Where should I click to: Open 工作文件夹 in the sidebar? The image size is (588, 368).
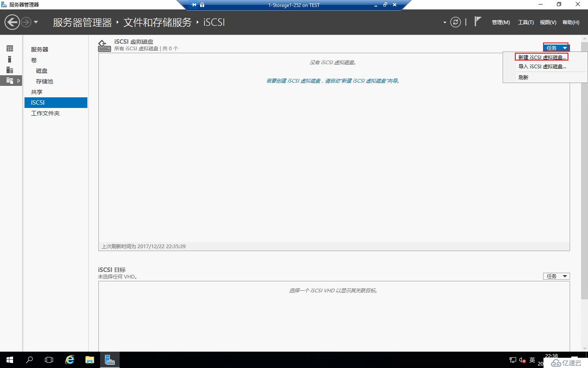pyautogui.click(x=45, y=113)
